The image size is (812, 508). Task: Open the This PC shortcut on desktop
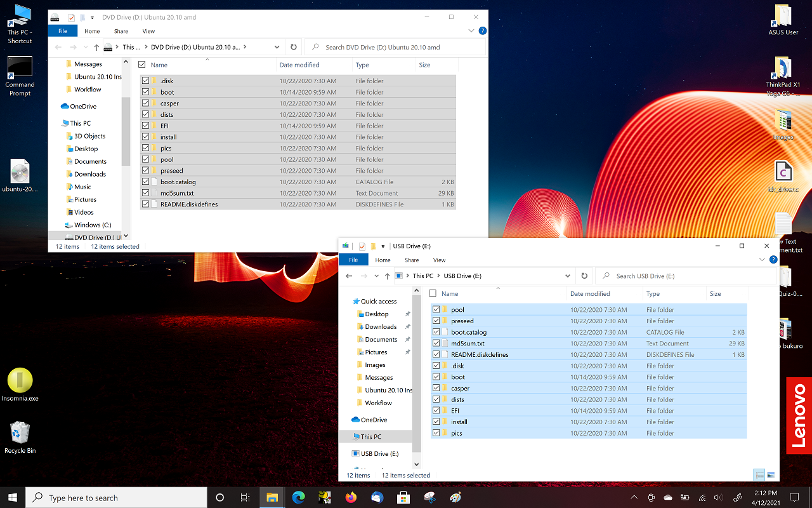(20, 24)
